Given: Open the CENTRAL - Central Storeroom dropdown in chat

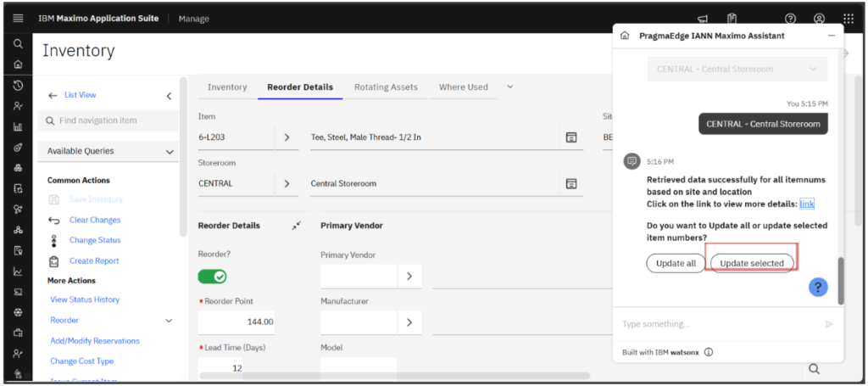Looking at the screenshot, I should [x=737, y=70].
